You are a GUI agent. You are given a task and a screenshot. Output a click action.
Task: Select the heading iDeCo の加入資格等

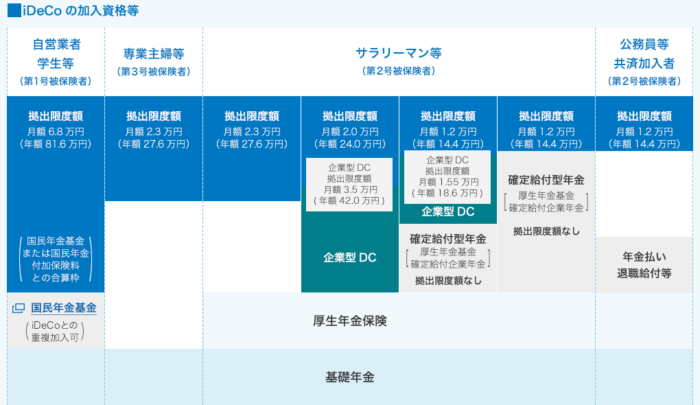tap(80, 10)
